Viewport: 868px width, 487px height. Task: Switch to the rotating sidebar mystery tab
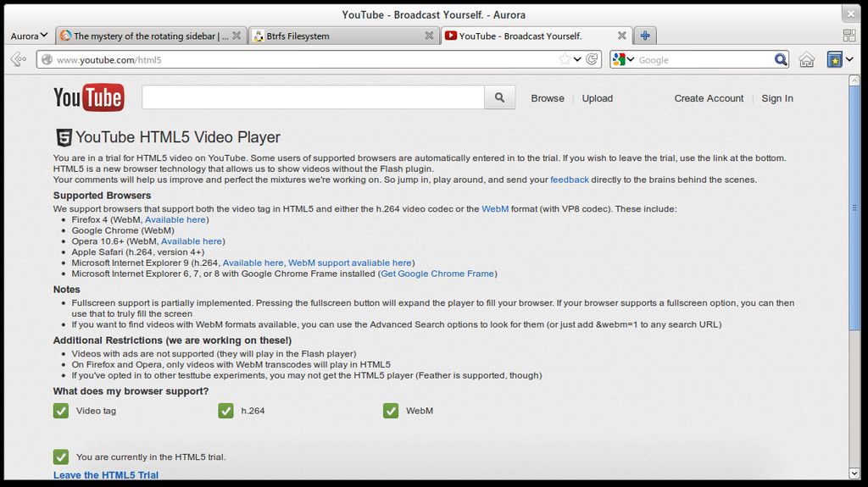click(x=150, y=36)
